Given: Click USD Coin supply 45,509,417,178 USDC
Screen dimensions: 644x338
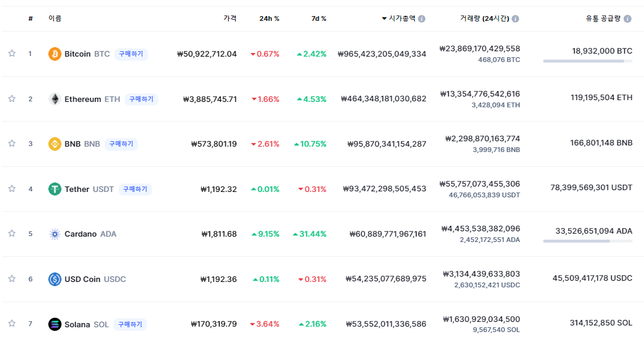Looking at the screenshot, I should click(592, 278).
